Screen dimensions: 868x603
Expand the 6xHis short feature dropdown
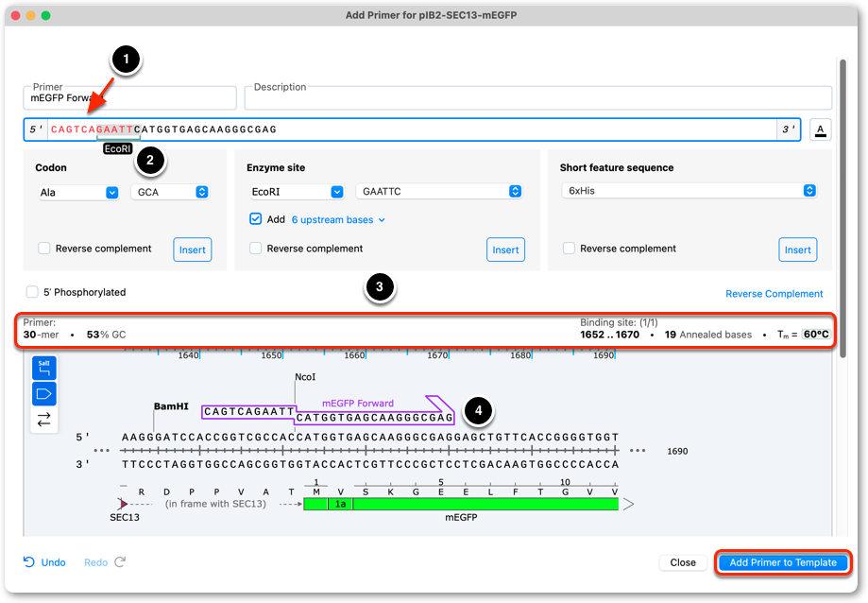tap(689, 191)
